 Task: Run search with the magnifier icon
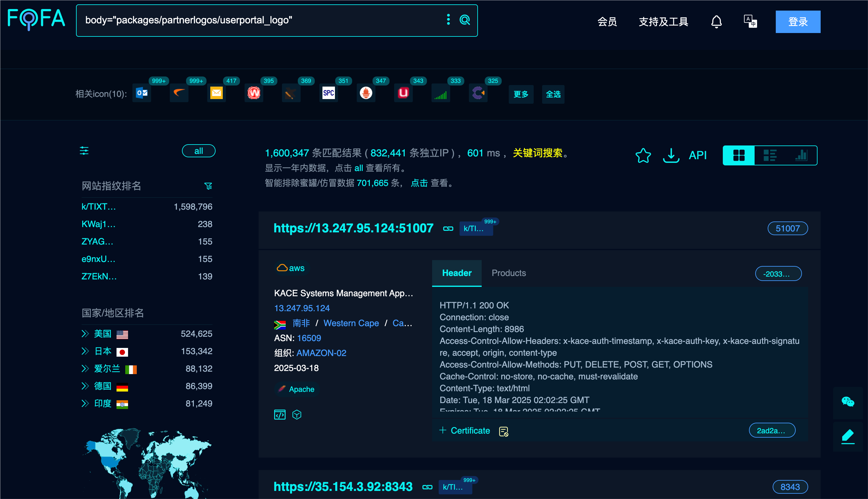(x=465, y=20)
